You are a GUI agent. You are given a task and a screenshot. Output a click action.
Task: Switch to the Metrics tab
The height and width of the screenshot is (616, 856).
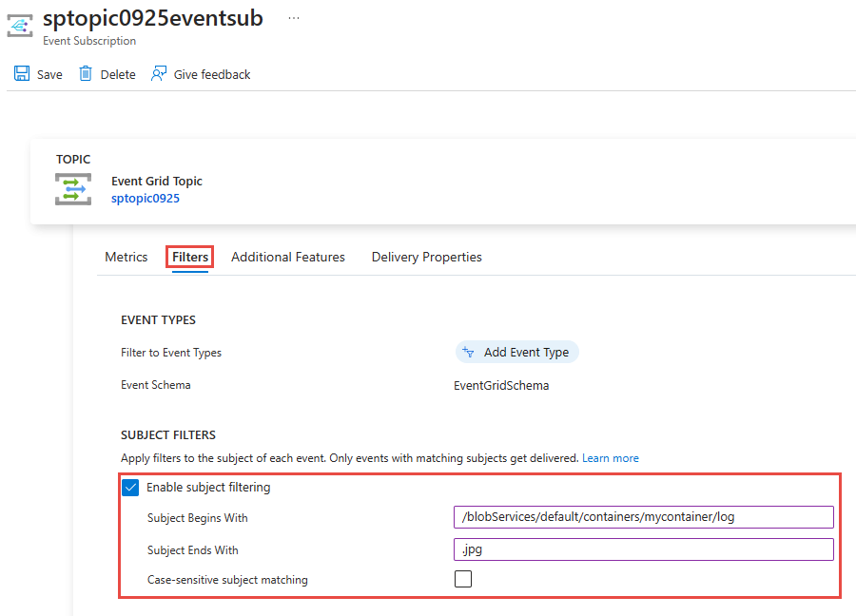(x=126, y=257)
